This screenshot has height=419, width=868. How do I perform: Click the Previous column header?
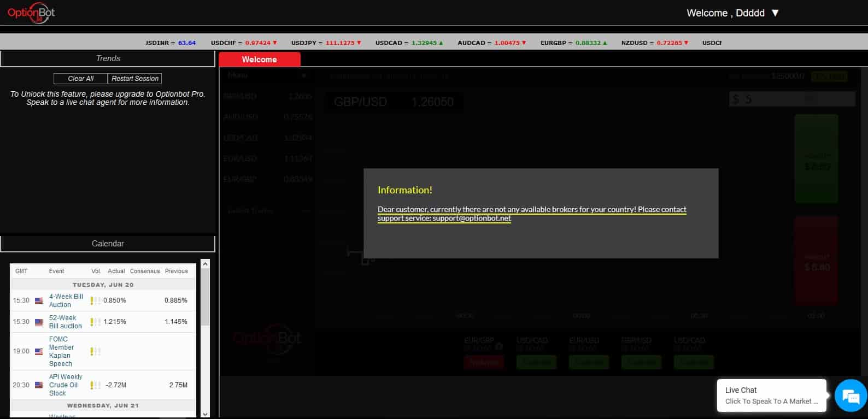coord(177,271)
